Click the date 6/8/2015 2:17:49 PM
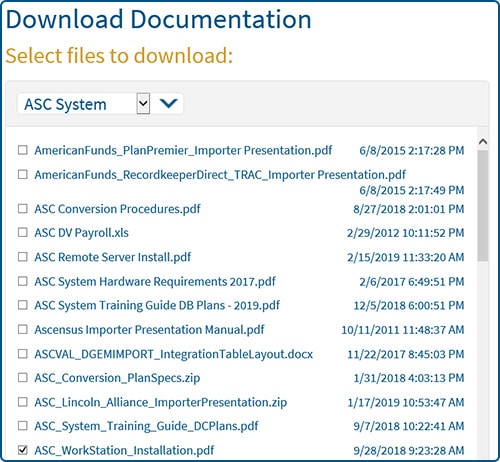This screenshot has width=500, height=462. (412, 190)
